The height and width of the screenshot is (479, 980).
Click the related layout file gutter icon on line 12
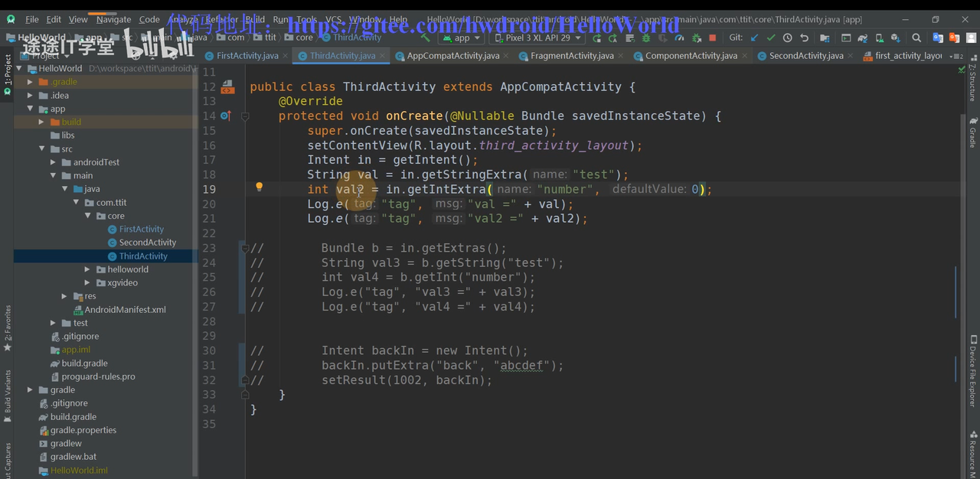click(x=227, y=86)
